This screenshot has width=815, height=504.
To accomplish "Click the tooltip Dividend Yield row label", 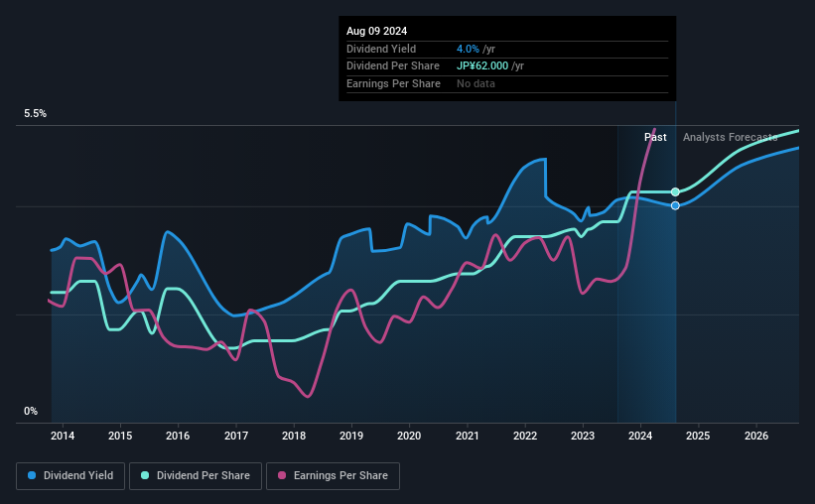I will [x=381, y=49].
